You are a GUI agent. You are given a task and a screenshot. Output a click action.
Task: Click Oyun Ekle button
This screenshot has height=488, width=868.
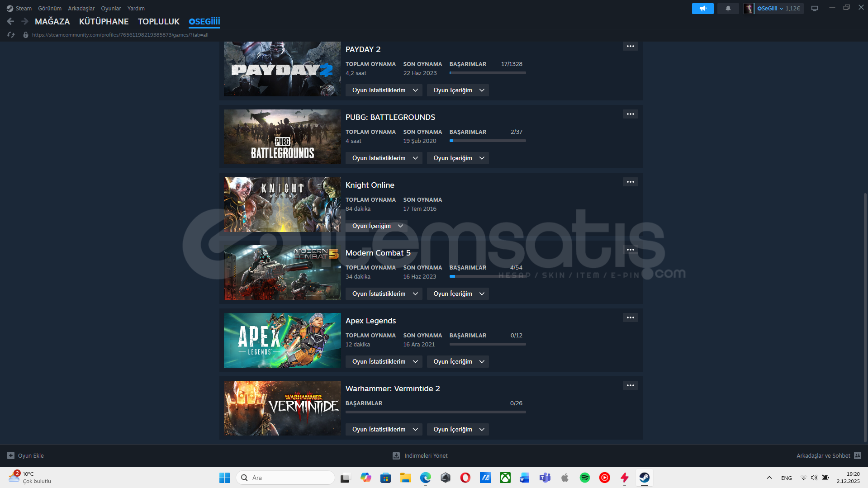pyautogui.click(x=26, y=455)
